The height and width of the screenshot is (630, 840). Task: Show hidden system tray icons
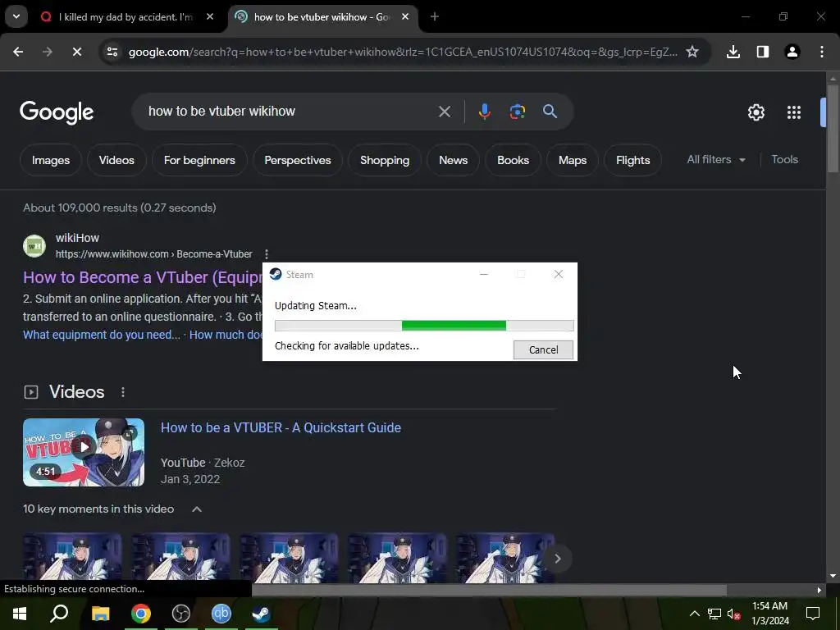point(694,614)
